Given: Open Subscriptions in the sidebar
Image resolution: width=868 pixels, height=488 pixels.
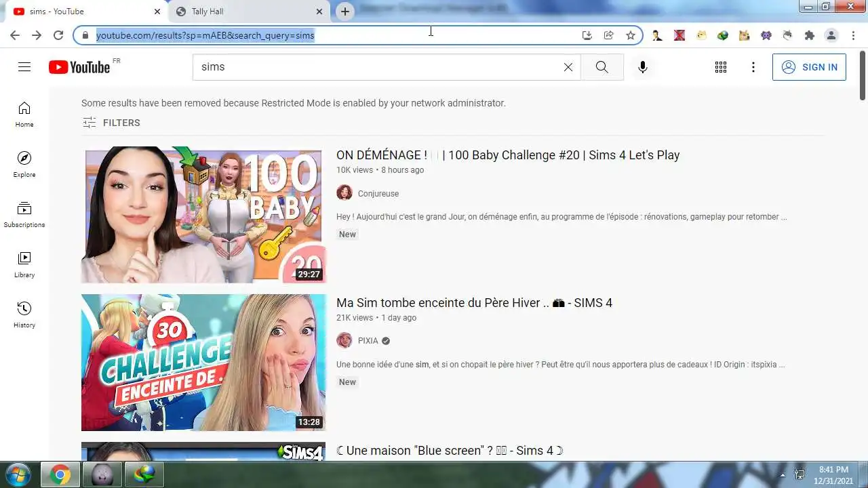Looking at the screenshot, I should click(x=24, y=215).
